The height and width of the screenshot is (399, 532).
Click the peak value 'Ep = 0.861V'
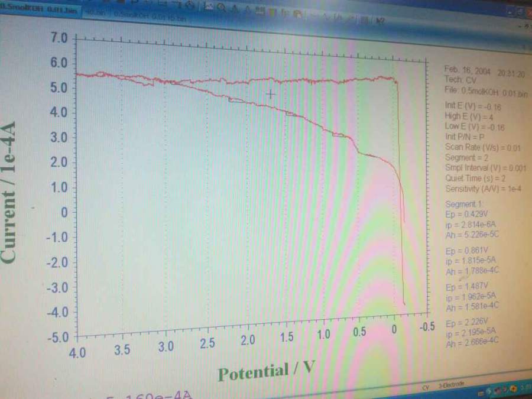click(466, 251)
